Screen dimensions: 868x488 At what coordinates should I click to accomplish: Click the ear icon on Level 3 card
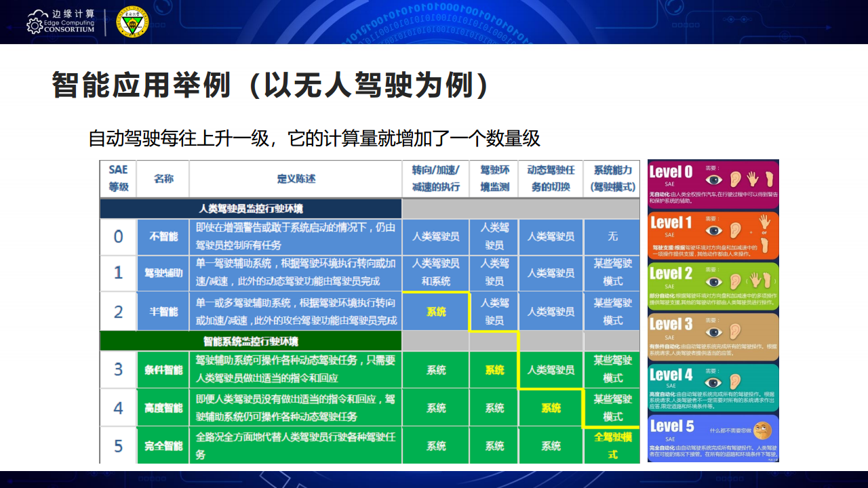pyautogui.click(x=735, y=332)
